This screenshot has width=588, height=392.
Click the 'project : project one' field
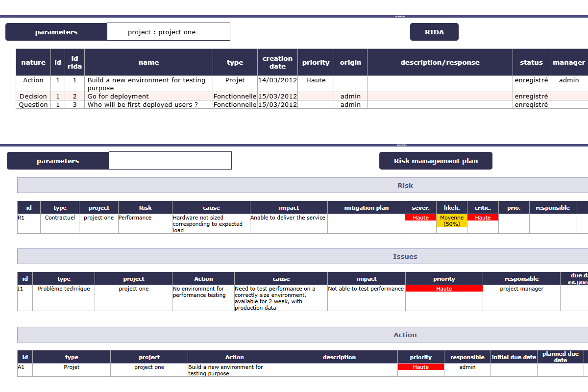(x=168, y=32)
